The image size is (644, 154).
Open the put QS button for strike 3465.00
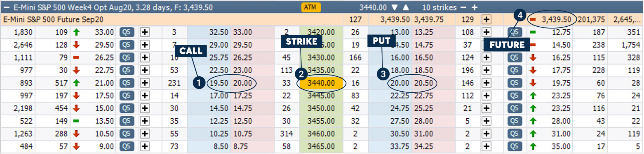tap(514, 146)
